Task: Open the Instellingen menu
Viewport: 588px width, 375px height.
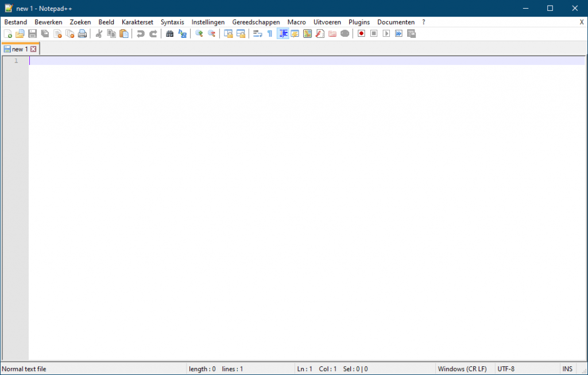Action: [x=208, y=22]
